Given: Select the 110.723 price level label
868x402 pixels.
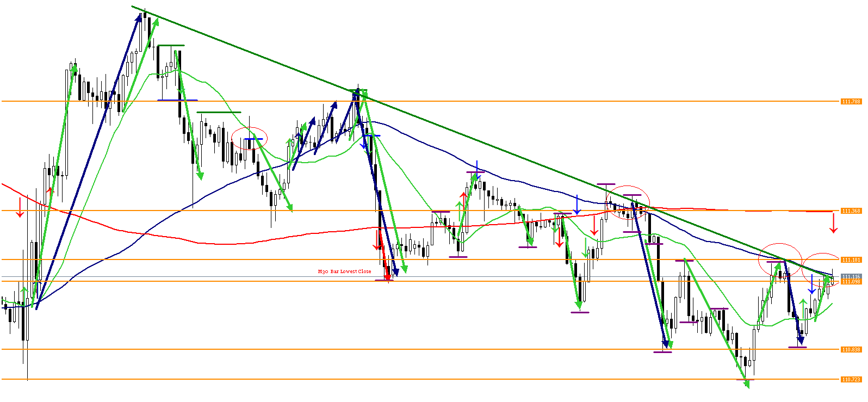Looking at the screenshot, I should tap(851, 379).
